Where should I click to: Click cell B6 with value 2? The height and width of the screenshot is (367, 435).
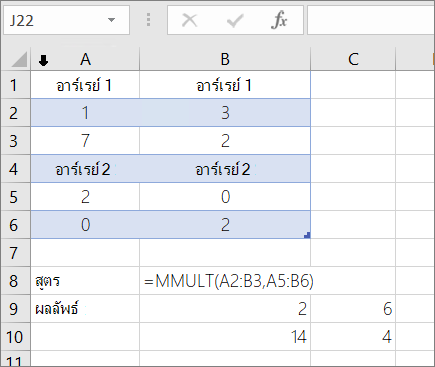[x=225, y=225]
